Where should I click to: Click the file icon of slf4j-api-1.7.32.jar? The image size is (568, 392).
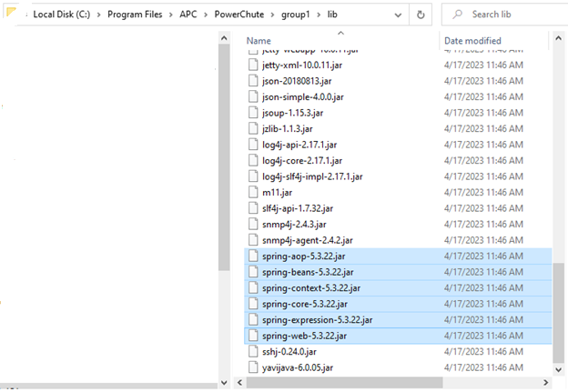tap(253, 208)
